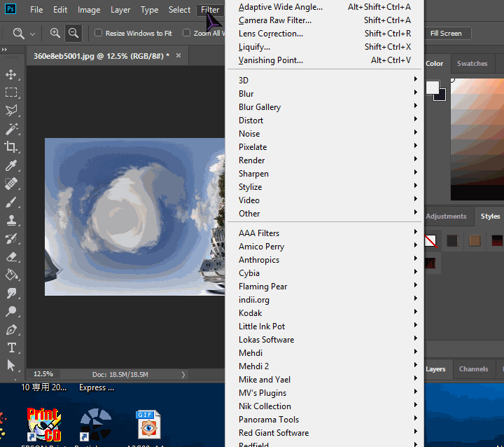Open the Type menu

coord(150,10)
